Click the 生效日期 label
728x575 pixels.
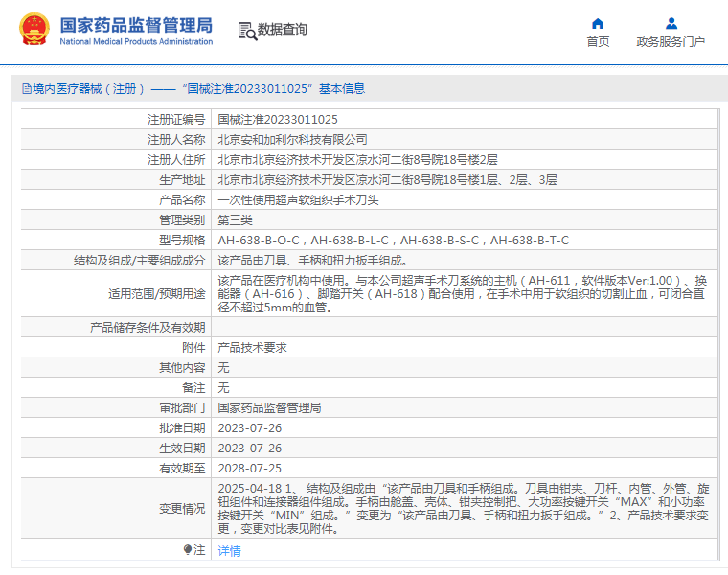(x=182, y=448)
